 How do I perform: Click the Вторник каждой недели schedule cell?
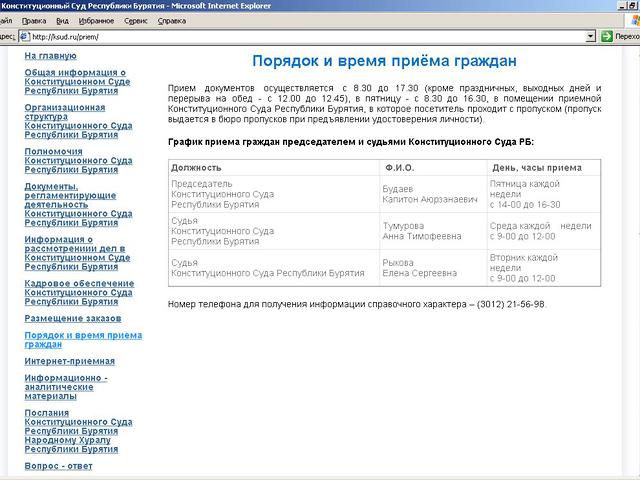click(x=544, y=268)
